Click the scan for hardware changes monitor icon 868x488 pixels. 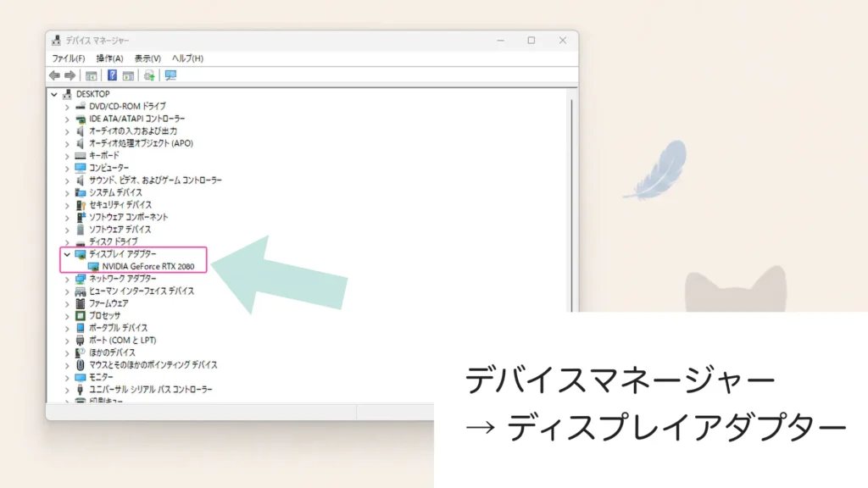pos(170,75)
